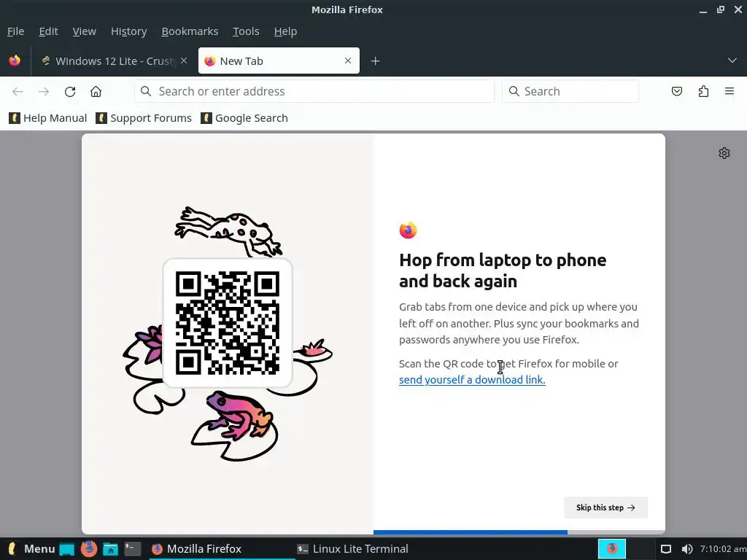Open the taskbar Menu button
Screen dimensions: 747x560
pos(31,549)
